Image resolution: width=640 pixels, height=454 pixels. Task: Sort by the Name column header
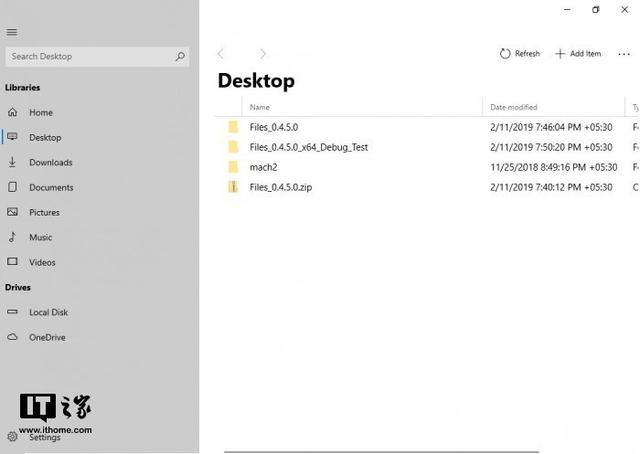(x=260, y=107)
